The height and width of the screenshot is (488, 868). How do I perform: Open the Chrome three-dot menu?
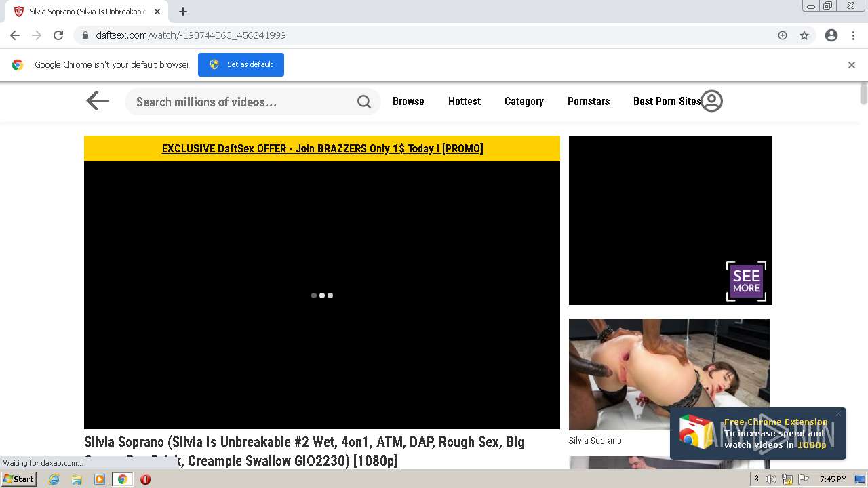point(853,35)
